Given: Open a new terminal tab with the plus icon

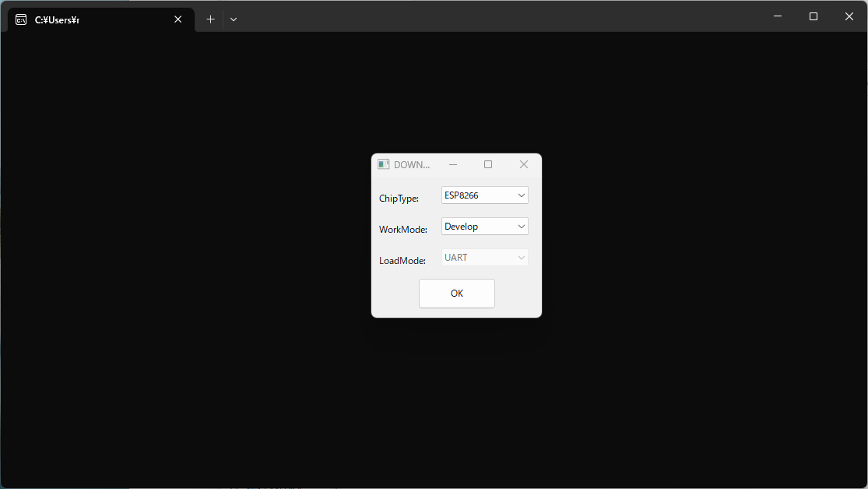Looking at the screenshot, I should click(209, 19).
